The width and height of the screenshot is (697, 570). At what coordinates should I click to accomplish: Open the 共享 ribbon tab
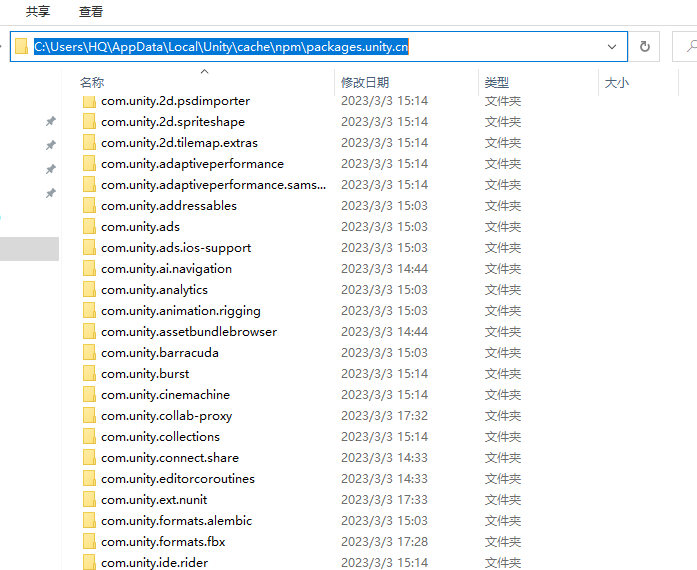tap(38, 12)
